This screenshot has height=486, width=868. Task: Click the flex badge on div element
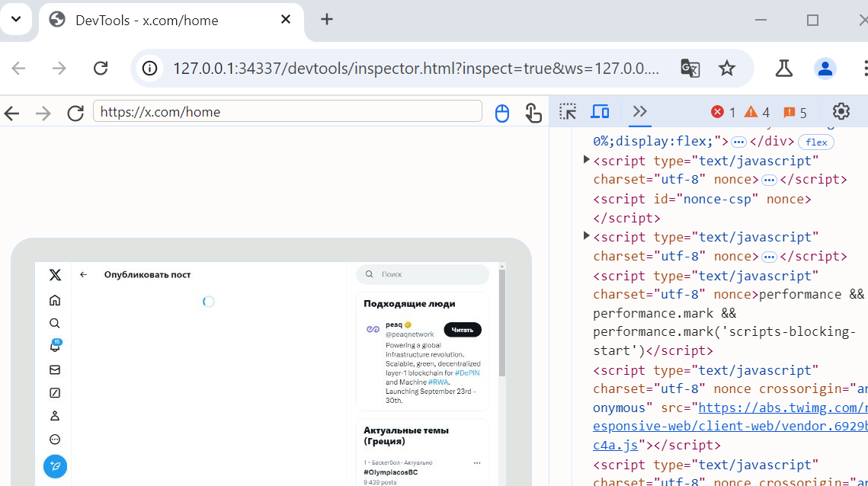(x=816, y=142)
